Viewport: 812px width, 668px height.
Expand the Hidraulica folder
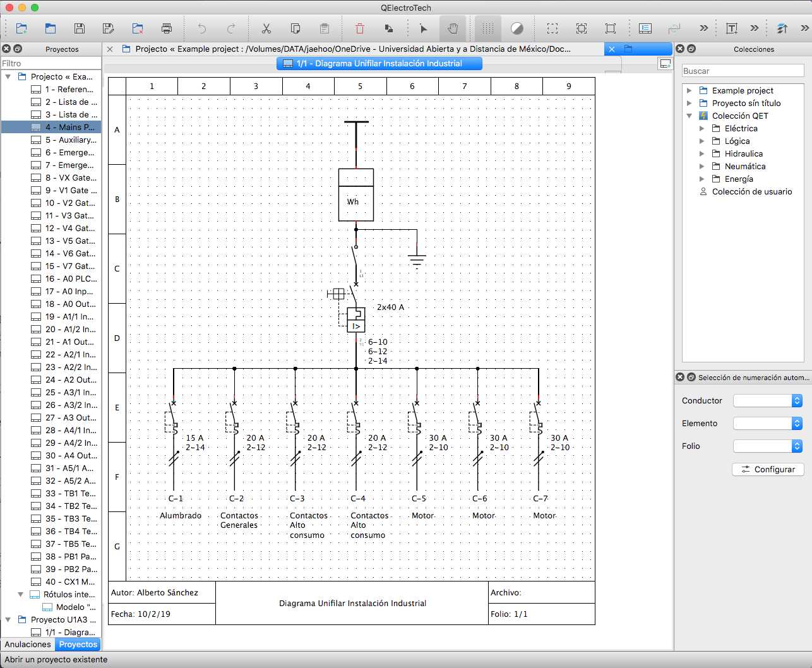pyautogui.click(x=702, y=153)
